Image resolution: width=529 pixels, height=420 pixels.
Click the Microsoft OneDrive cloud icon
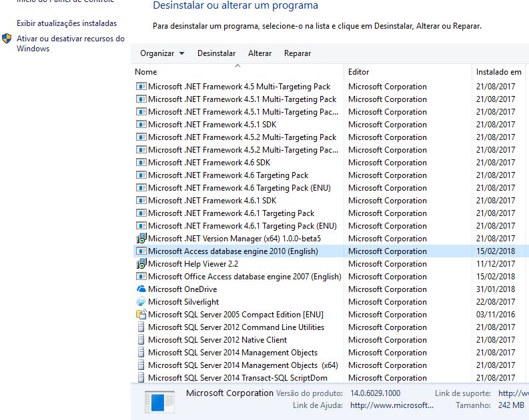(141, 289)
